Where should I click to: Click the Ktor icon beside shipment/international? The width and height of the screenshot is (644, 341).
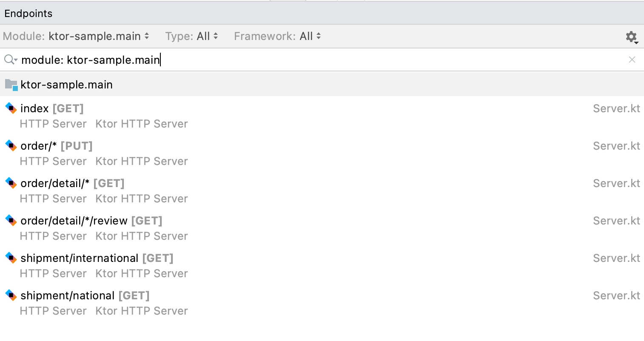point(11,258)
